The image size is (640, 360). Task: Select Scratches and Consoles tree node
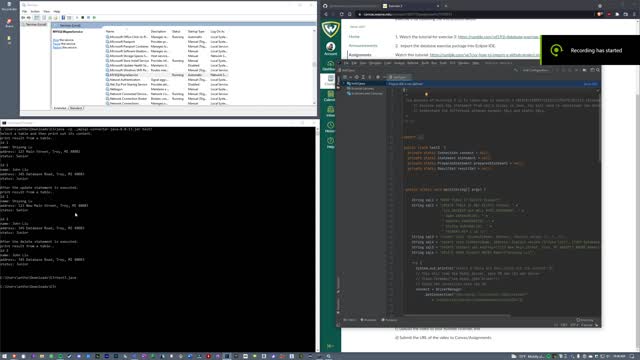pos(365,93)
